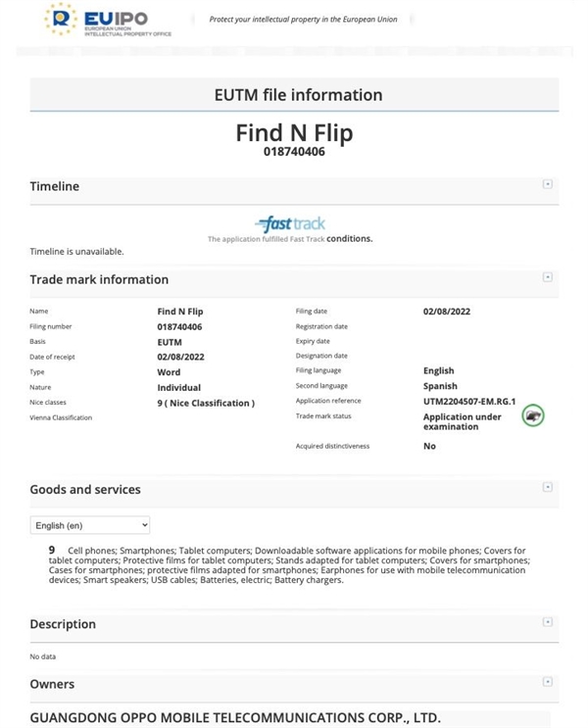Collapse the Trade mark information section
This screenshot has height=728, width=588.
547,277
